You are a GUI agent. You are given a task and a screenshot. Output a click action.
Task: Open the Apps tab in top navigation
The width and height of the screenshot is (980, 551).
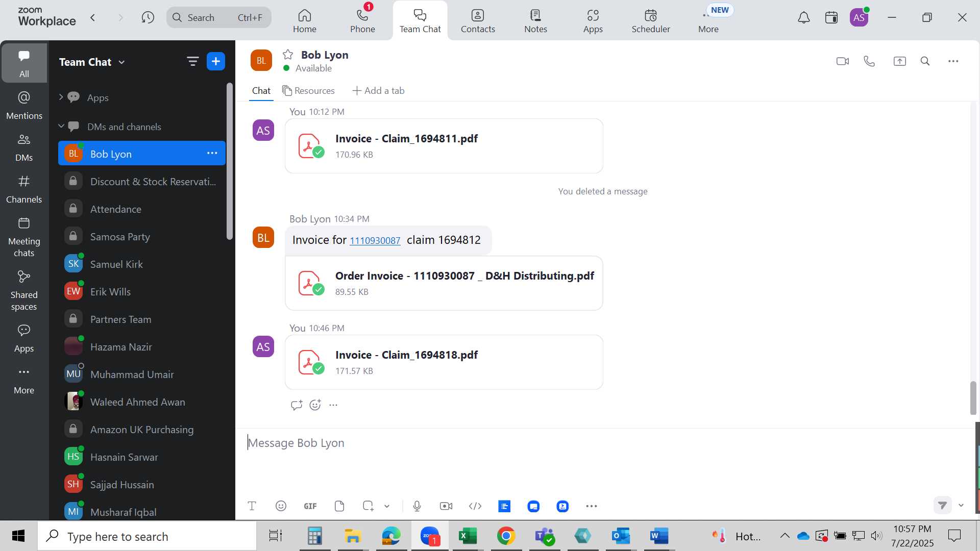[x=593, y=21]
